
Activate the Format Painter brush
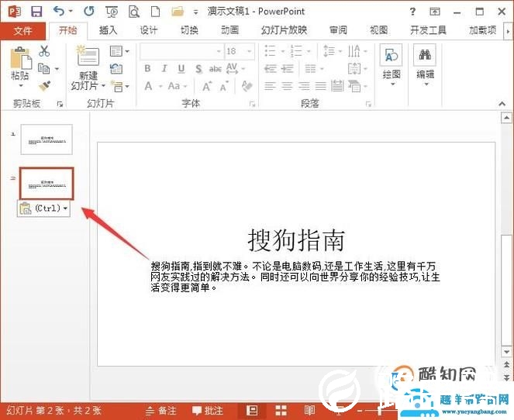pos(44,86)
